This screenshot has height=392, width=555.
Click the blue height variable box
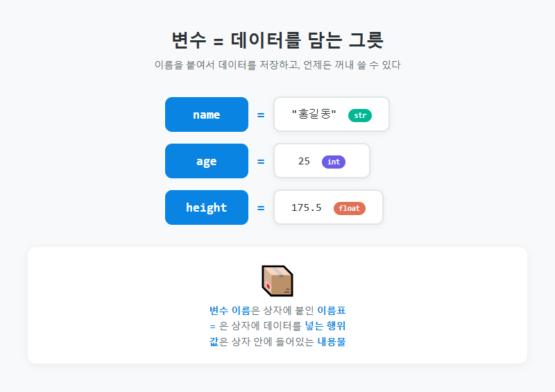tap(207, 207)
